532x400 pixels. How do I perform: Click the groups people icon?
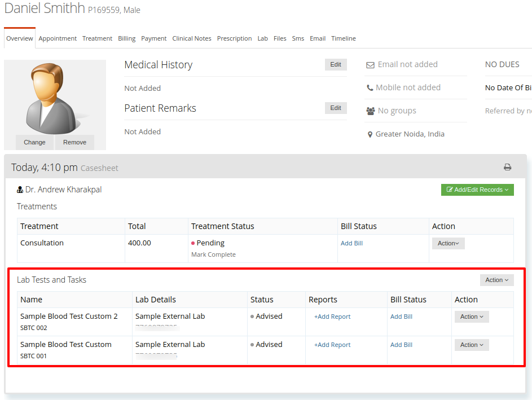click(x=371, y=111)
